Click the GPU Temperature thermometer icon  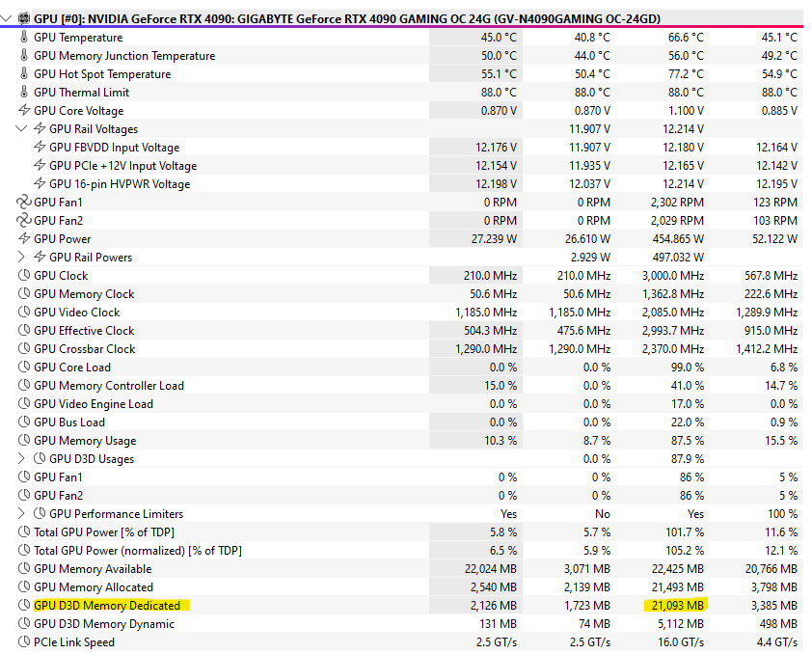point(24,38)
